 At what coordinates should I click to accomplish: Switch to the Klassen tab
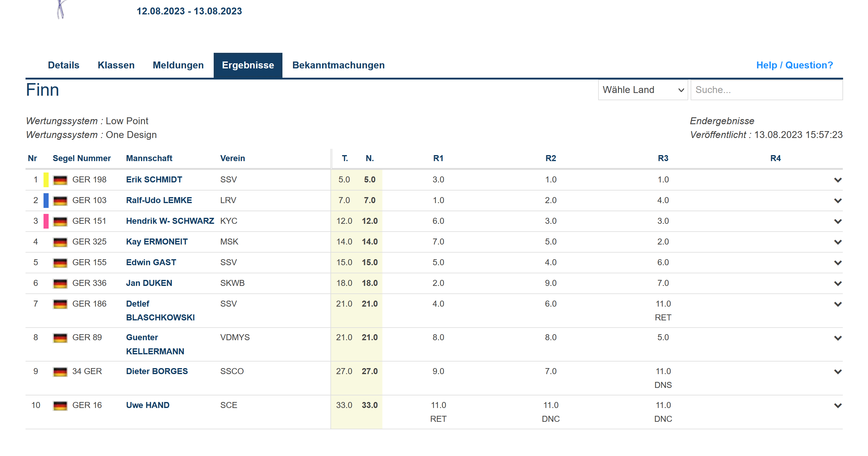pos(116,65)
